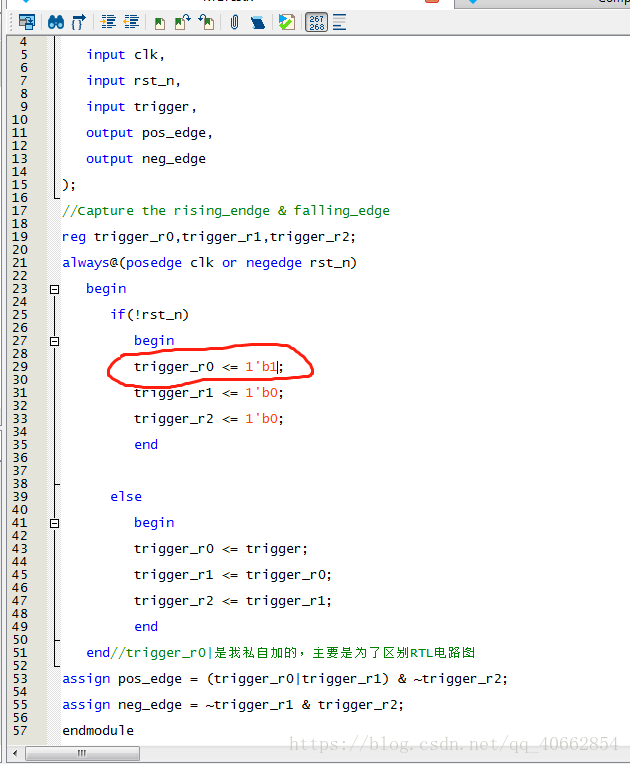The width and height of the screenshot is (630, 764).
Task: Click the '//Capture the rising_endge' comment
Action: (x=226, y=210)
